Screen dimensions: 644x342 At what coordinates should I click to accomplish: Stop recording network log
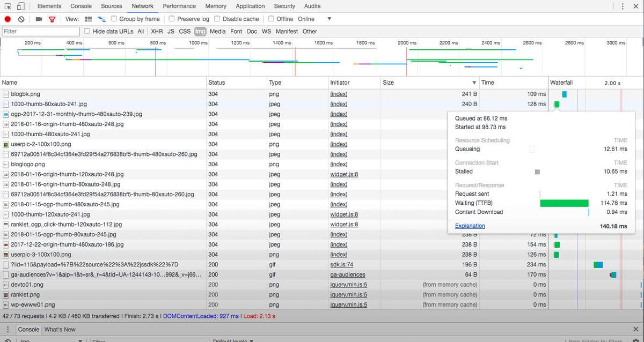(x=7, y=19)
